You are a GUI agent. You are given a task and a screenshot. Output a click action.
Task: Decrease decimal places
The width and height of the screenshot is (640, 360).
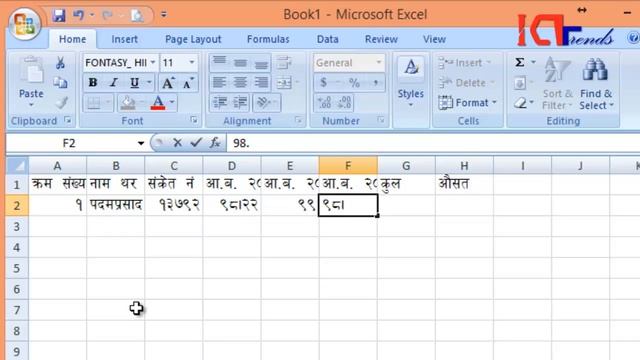tap(344, 102)
